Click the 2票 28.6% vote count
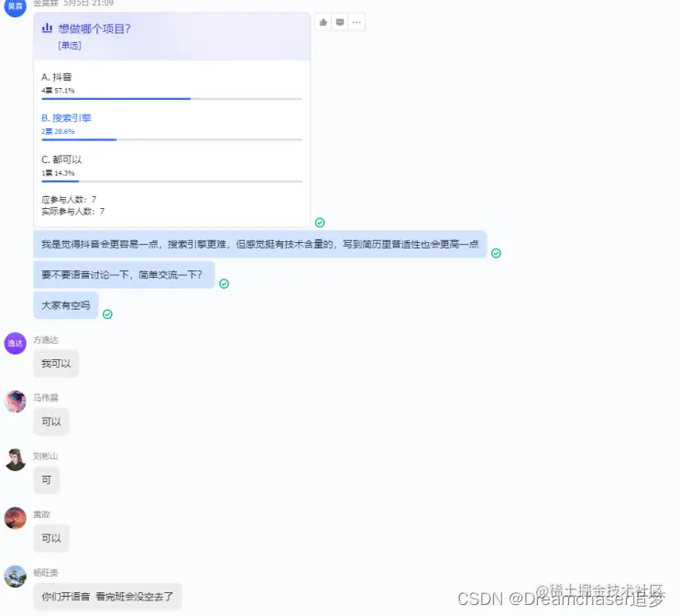Viewport: 680px width, 616px height. [58, 131]
